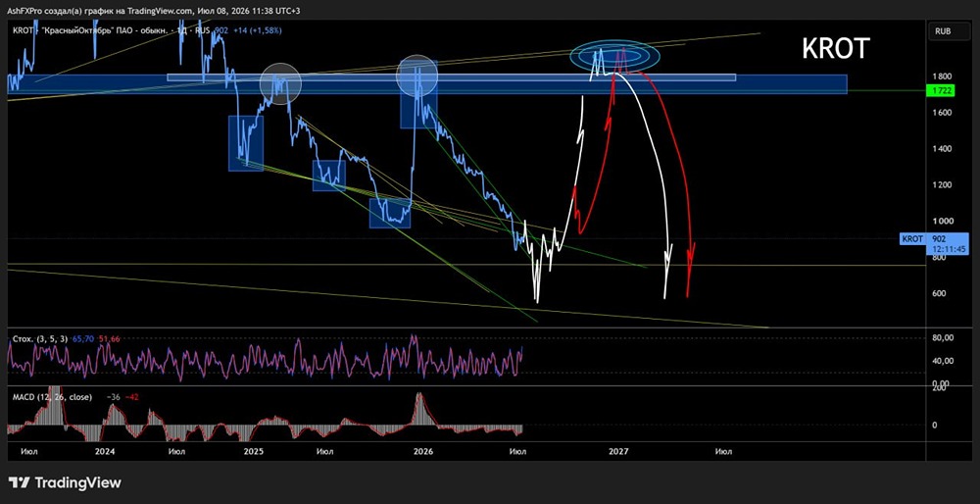Click the 2025 time axis label

click(x=253, y=451)
